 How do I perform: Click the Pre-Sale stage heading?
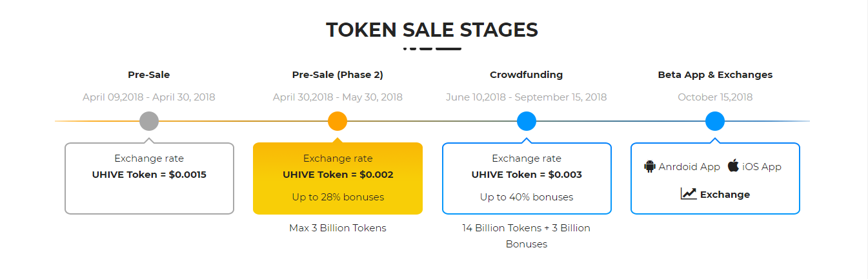(x=149, y=75)
